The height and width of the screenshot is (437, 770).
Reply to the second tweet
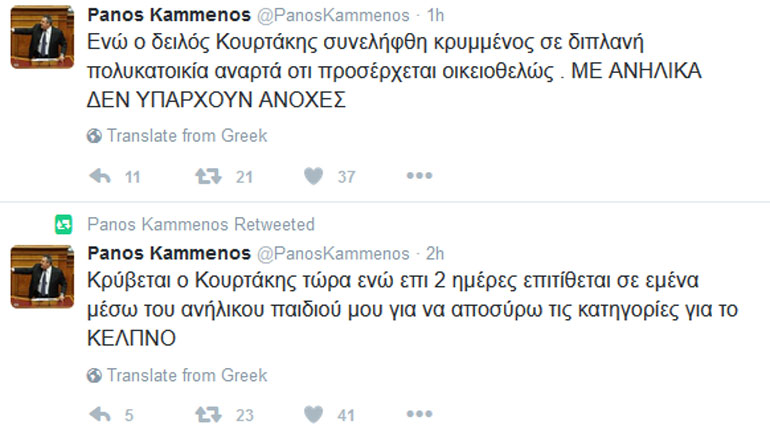100,415
